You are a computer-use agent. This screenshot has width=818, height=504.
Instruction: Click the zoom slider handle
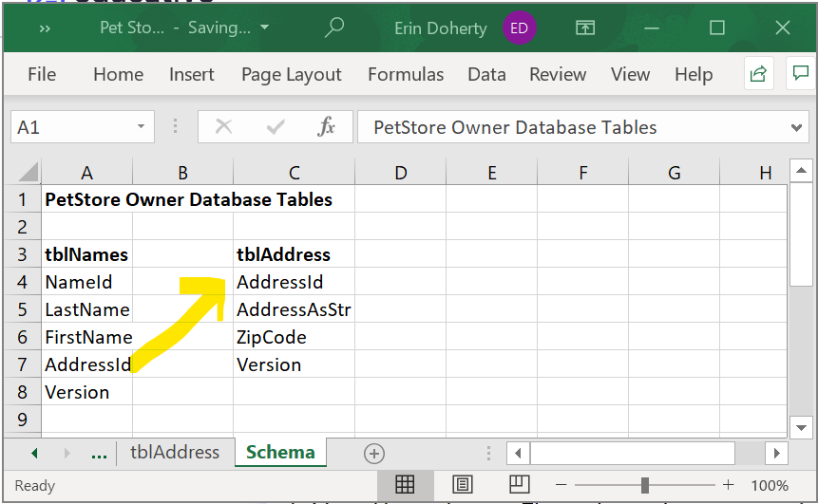[x=645, y=485]
